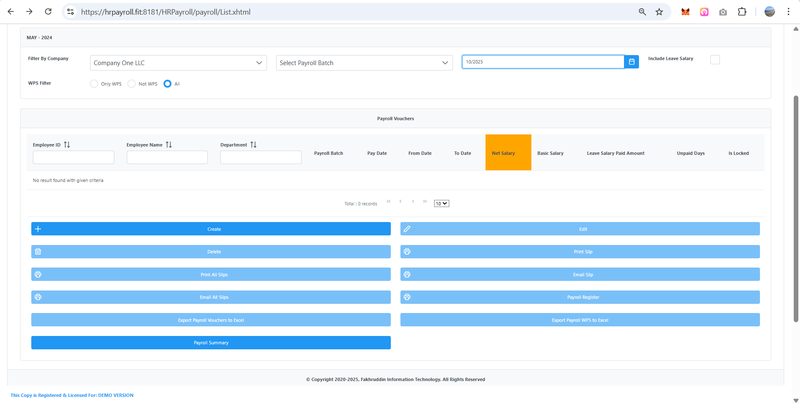Click the Email All Slips button
The height and width of the screenshot is (404, 800).
(x=211, y=297)
